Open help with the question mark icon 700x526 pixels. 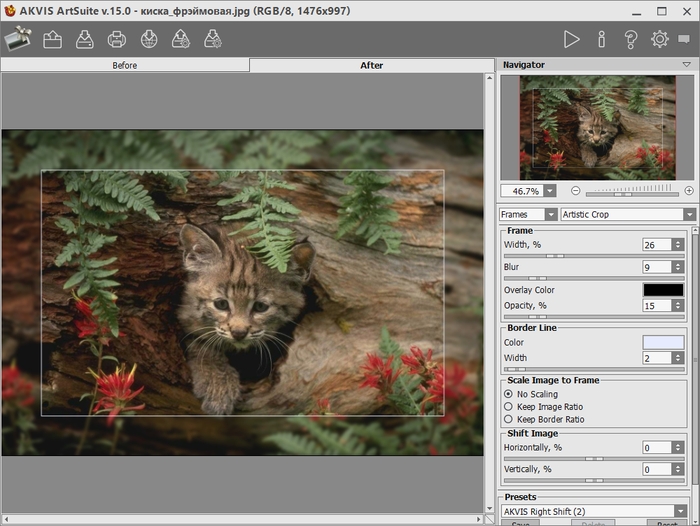tap(630, 39)
